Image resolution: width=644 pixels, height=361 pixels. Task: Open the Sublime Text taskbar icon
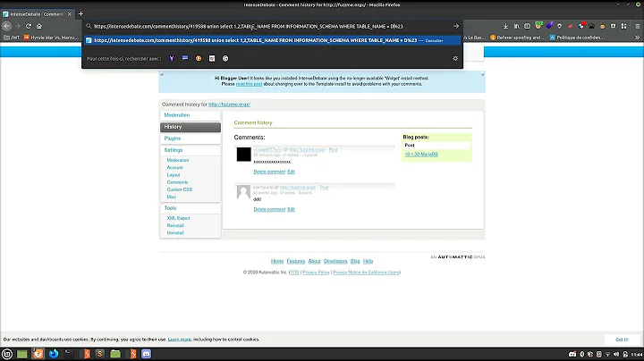(100, 354)
